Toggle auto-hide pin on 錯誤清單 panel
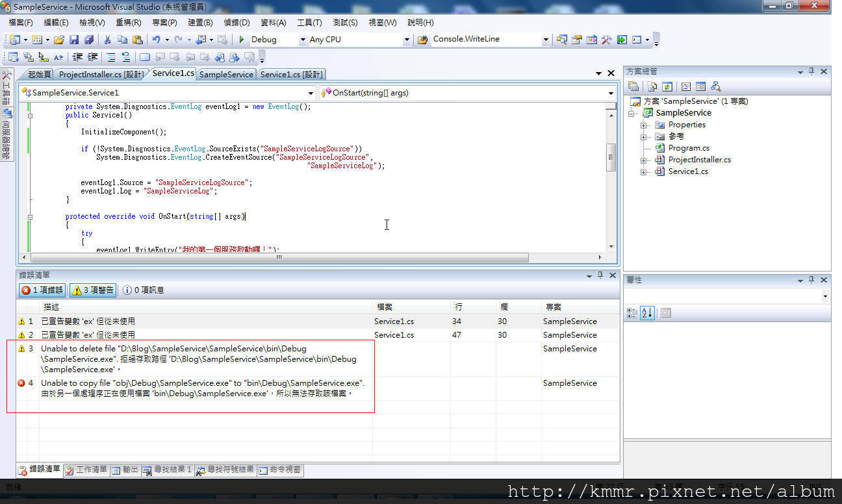Image resolution: width=842 pixels, height=504 pixels. point(600,275)
